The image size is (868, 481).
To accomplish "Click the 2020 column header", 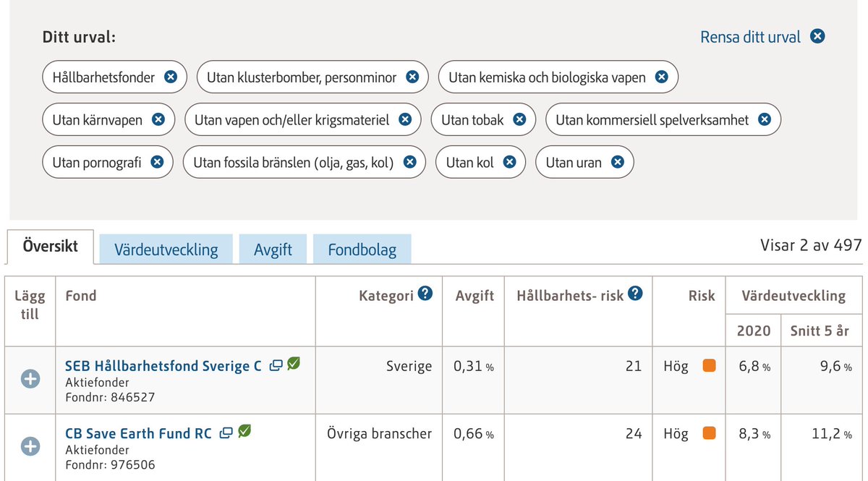I will point(753,331).
